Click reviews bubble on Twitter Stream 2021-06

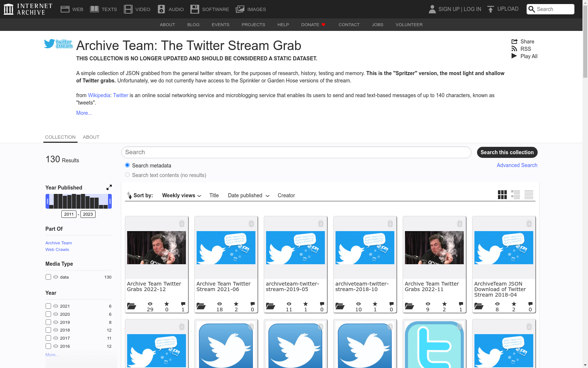tap(252, 304)
